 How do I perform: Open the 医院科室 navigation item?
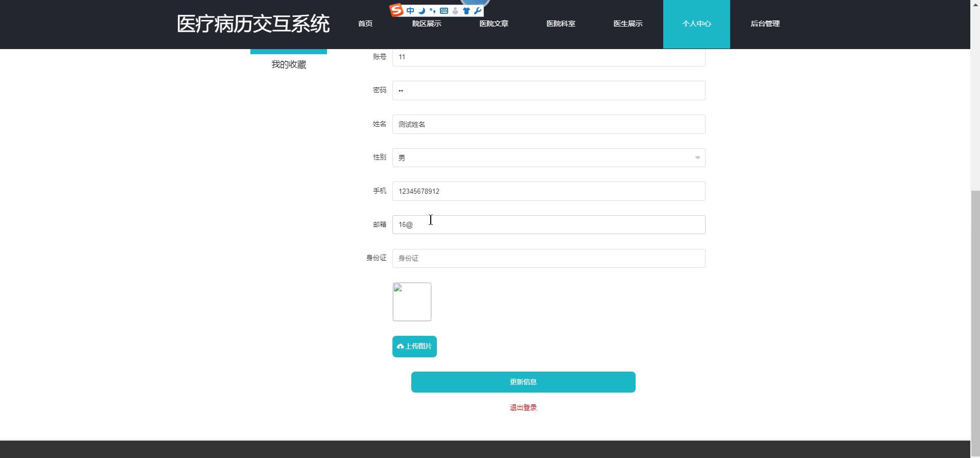561,24
